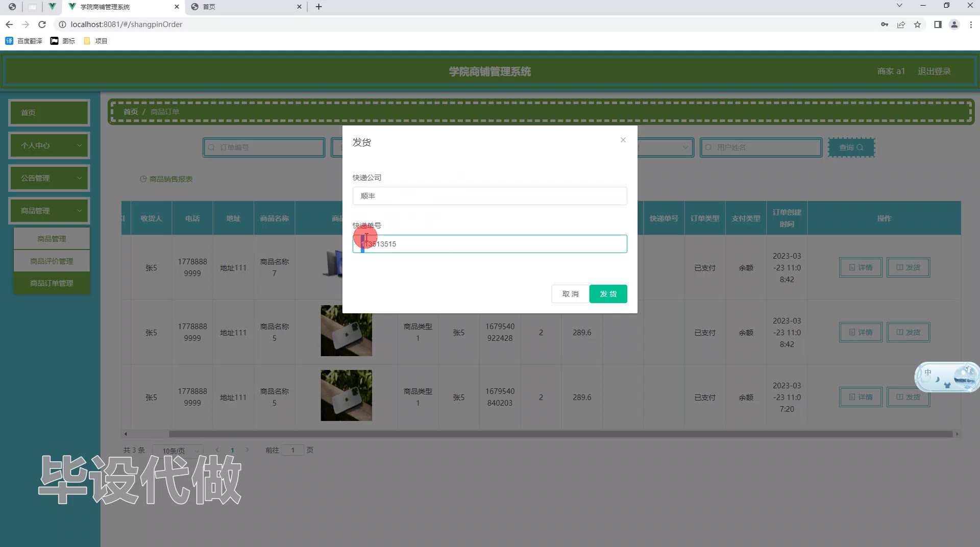Go to the next page arrow
The height and width of the screenshot is (547, 980).
247,450
